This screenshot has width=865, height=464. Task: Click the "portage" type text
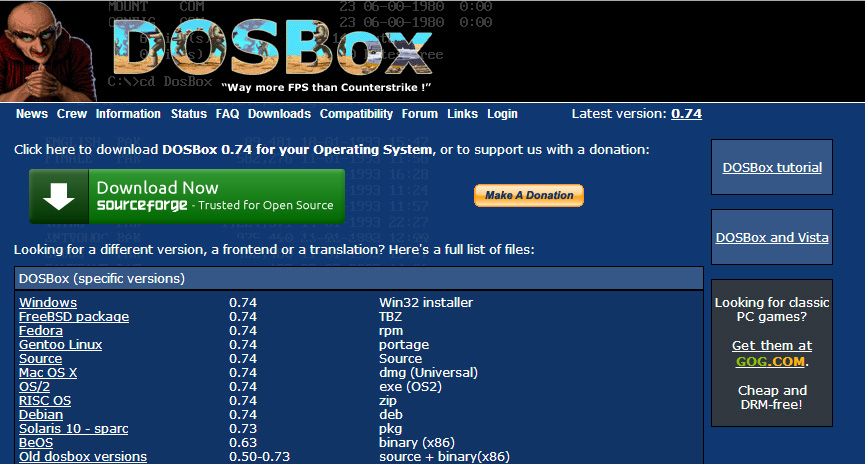point(404,345)
